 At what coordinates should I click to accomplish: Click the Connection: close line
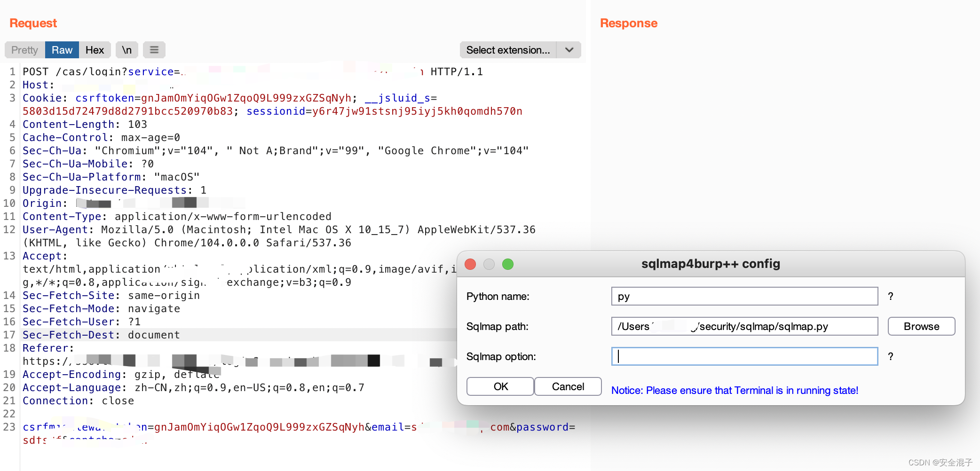[x=78, y=400]
